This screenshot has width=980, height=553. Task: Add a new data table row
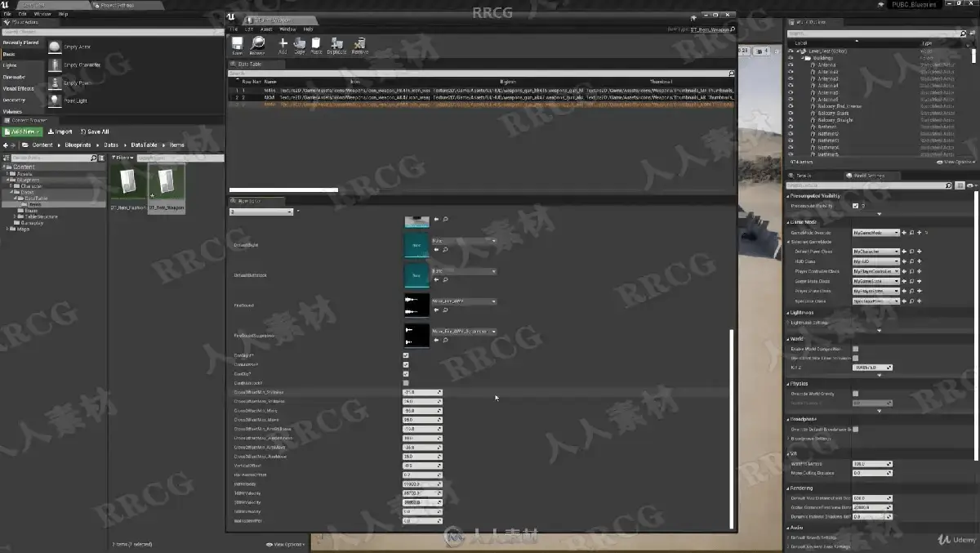[x=283, y=45]
